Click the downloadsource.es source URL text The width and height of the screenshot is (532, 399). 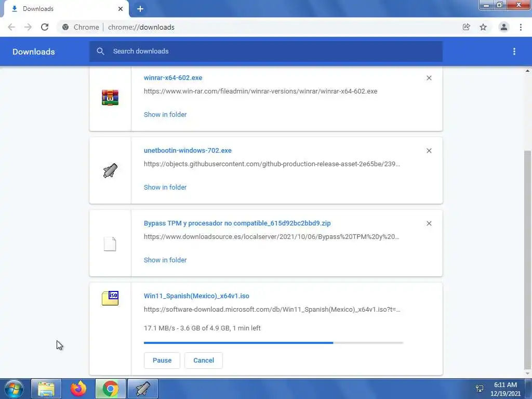pos(271,237)
